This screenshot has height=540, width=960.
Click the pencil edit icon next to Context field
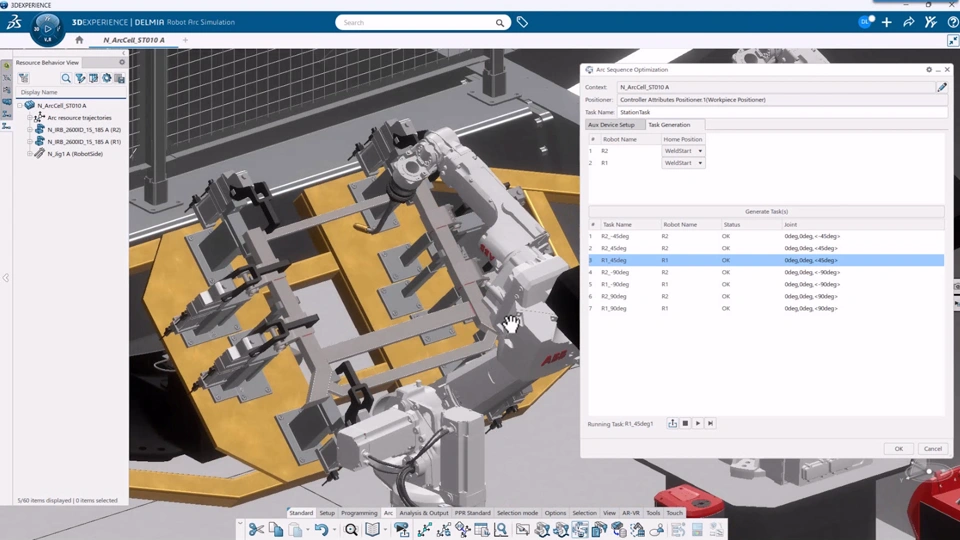click(942, 87)
